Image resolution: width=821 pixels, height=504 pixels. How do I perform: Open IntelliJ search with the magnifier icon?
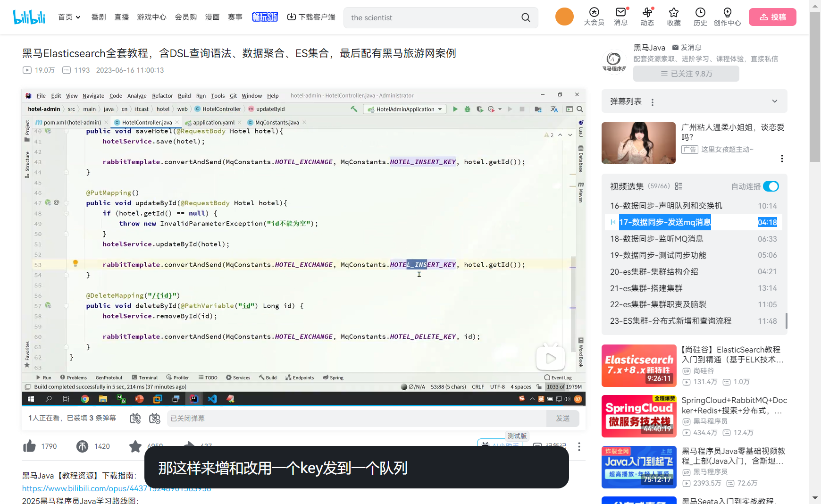pyautogui.click(x=580, y=109)
